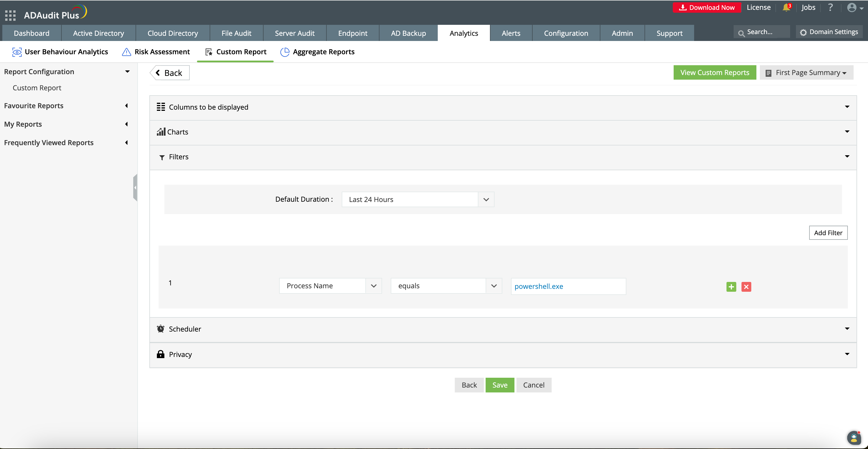Open the notifications bell icon
868x449 pixels.
(786, 8)
